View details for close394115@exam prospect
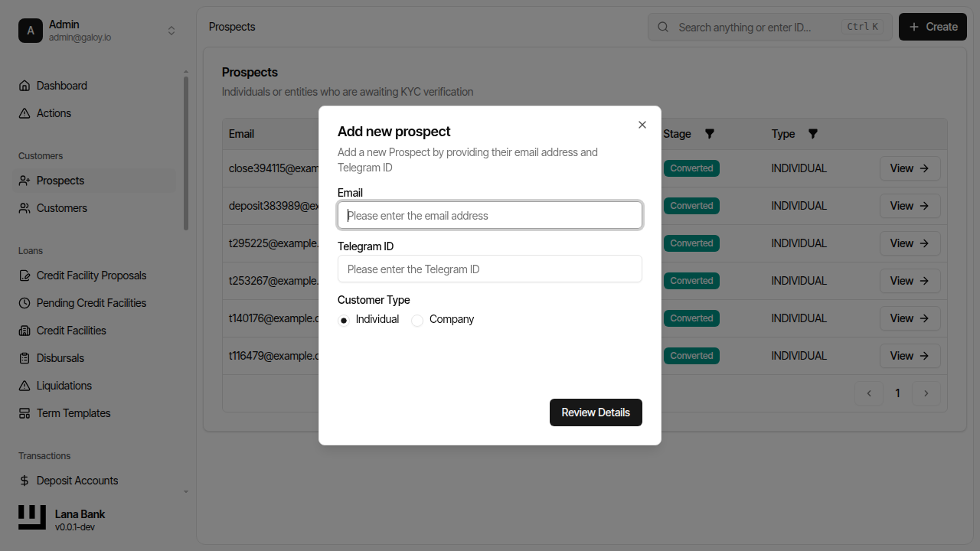 910,168
